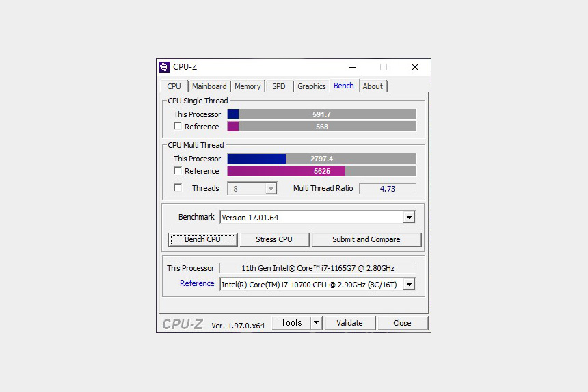Image resolution: width=588 pixels, height=392 pixels.
Task: Click Multi Thread This Processor bar 2797.4
Action: (322, 159)
